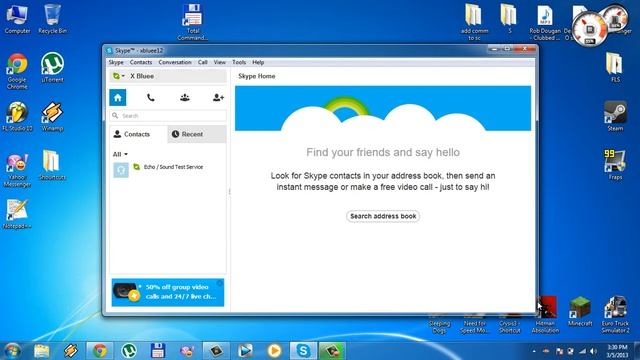Select the Echo / Sound Test Service contact
The width and height of the screenshot is (640, 360).
[x=168, y=169]
